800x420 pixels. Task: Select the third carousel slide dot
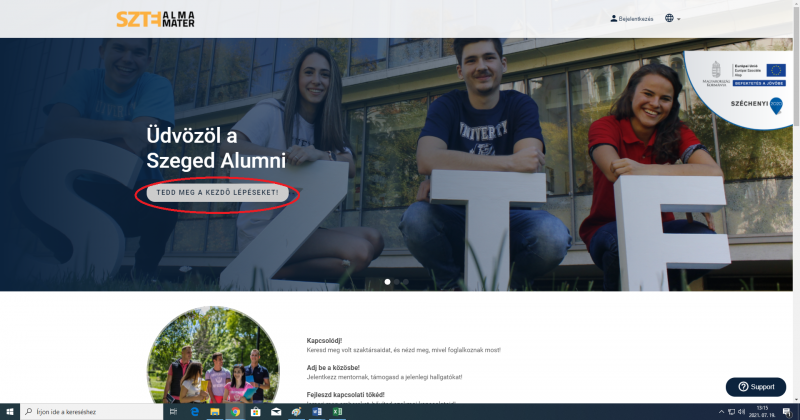406,282
